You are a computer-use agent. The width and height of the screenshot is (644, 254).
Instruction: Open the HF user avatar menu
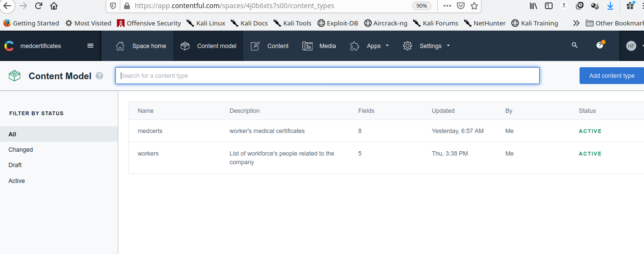coord(631,46)
